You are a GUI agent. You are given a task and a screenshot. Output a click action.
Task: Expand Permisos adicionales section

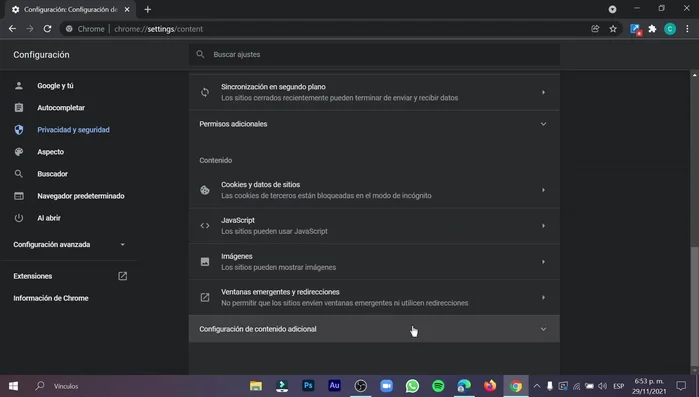tap(374, 124)
